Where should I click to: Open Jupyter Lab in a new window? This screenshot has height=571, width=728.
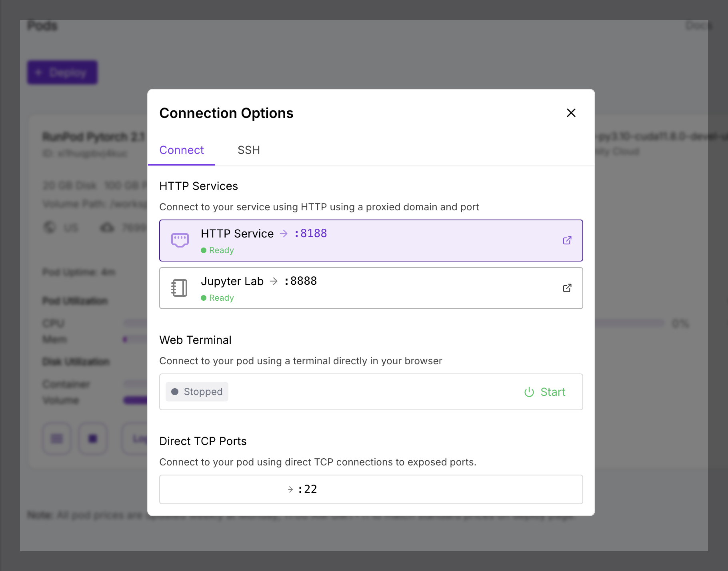(x=567, y=287)
